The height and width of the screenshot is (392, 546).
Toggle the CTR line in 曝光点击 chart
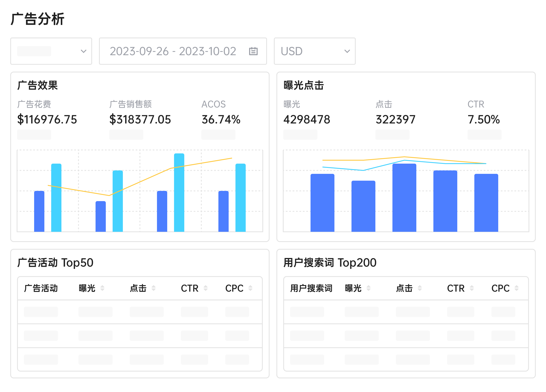click(404, 161)
